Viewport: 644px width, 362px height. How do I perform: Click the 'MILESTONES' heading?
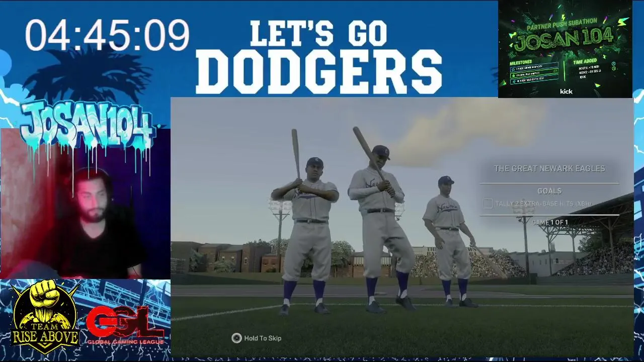[521, 62]
